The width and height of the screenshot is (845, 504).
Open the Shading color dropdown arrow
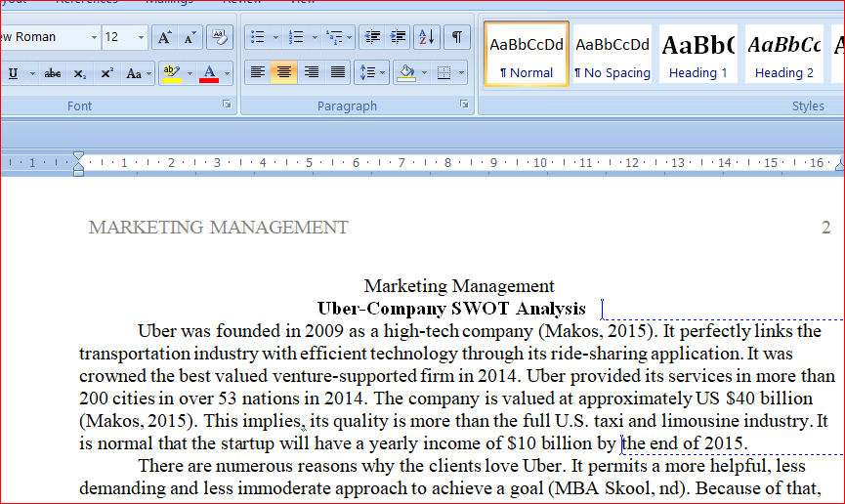(424, 72)
